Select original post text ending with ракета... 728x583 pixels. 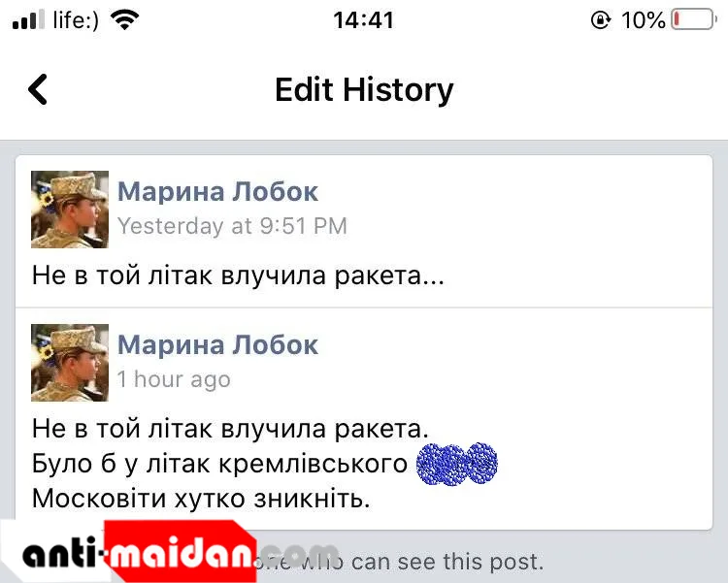pos(238,275)
